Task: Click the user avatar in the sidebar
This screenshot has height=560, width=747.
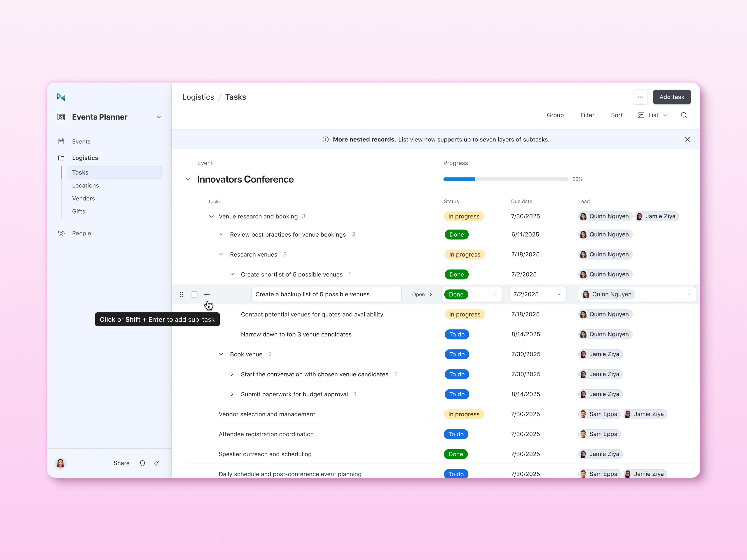Action: pos(60,463)
